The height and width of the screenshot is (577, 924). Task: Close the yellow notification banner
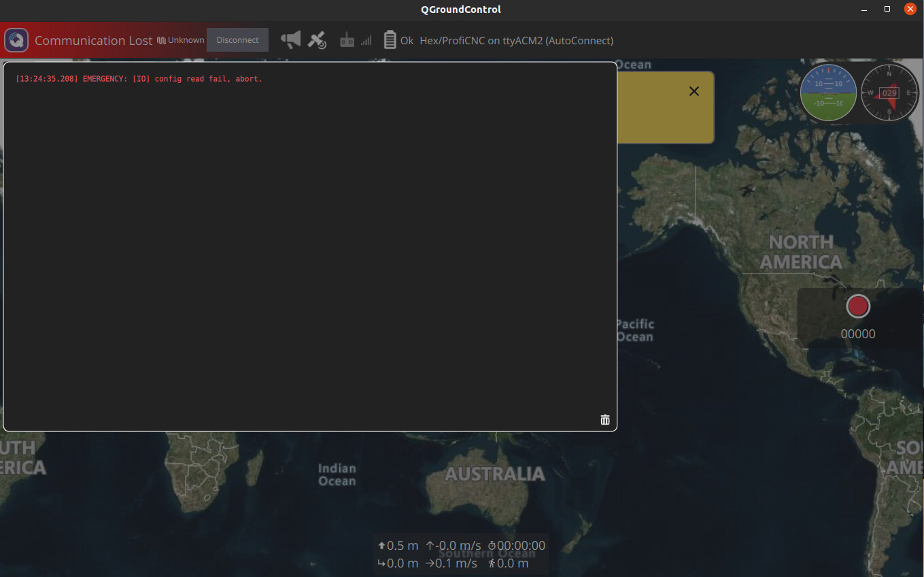point(694,91)
